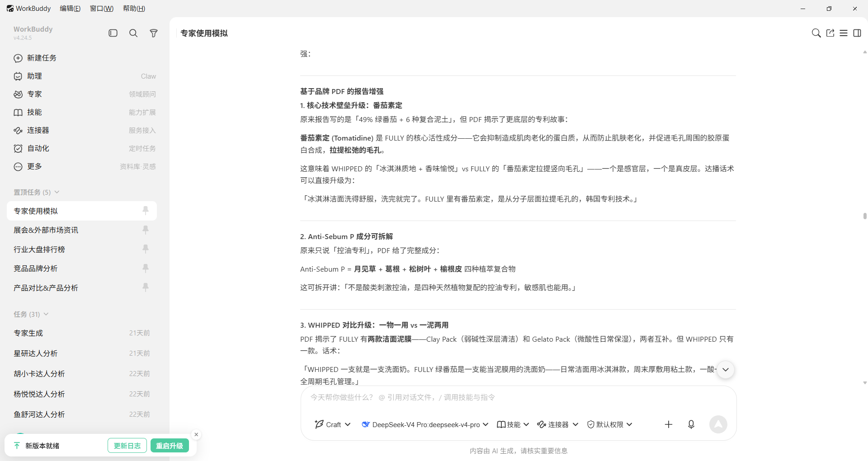Screen dimensions: 868x461
Task: Unpin the 产品对比&产品分析 task
Action: click(146, 287)
